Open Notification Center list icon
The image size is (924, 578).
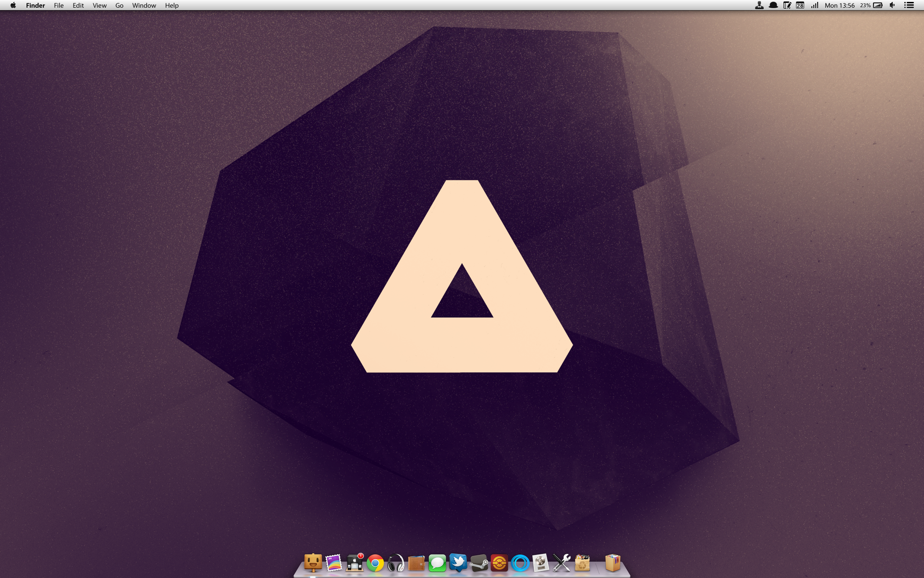[x=909, y=5]
